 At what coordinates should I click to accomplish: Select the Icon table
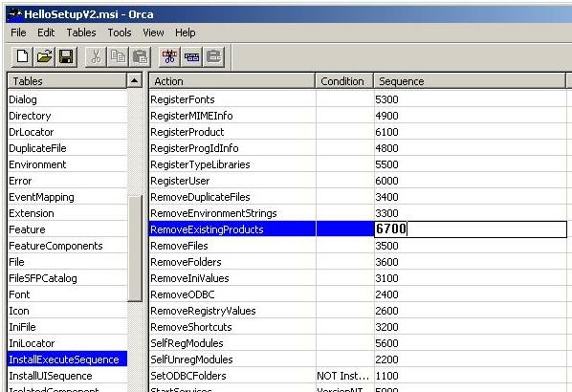[x=67, y=311]
